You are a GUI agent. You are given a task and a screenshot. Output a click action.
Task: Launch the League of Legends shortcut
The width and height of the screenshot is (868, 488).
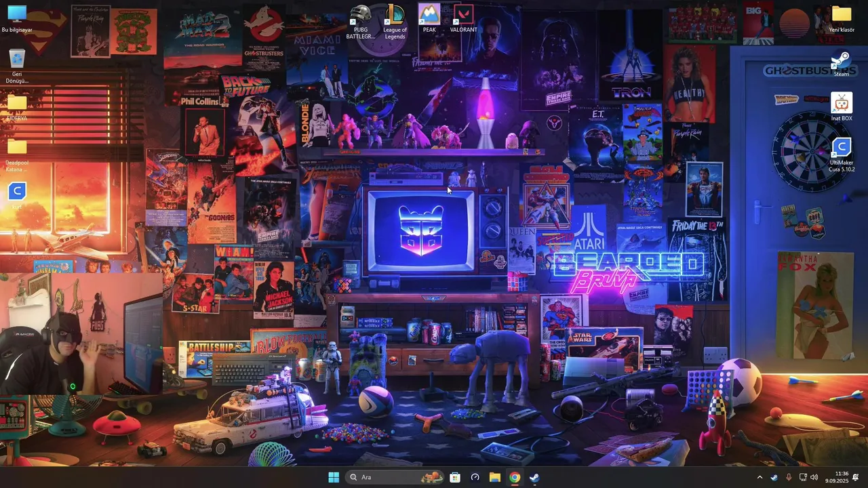pos(395,22)
